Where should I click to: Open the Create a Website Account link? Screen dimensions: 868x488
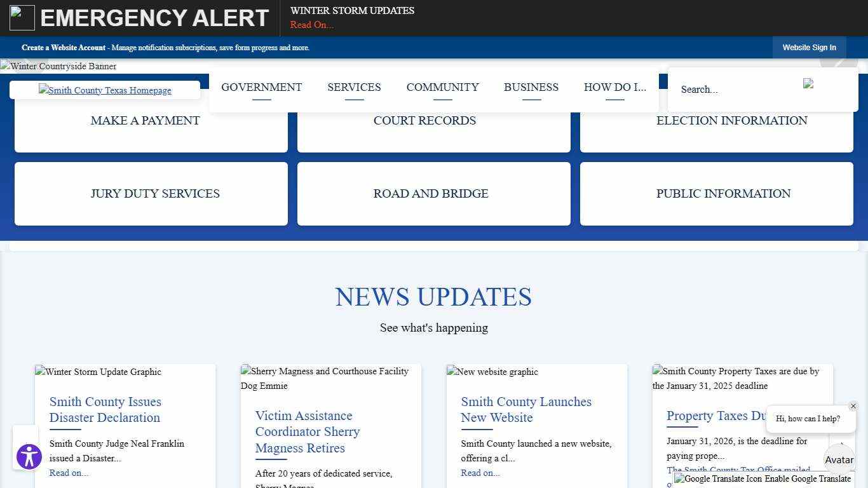pos(64,47)
